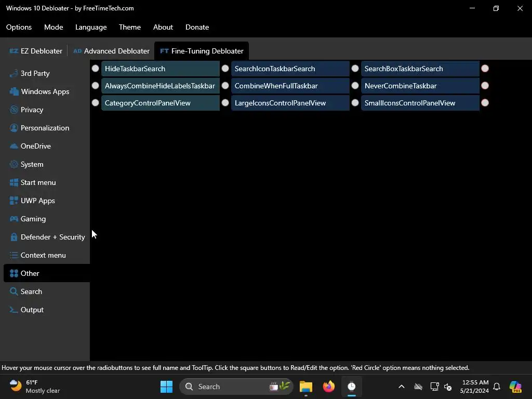Open the Donate menu
The height and width of the screenshot is (399, 532).
[197, 27]
